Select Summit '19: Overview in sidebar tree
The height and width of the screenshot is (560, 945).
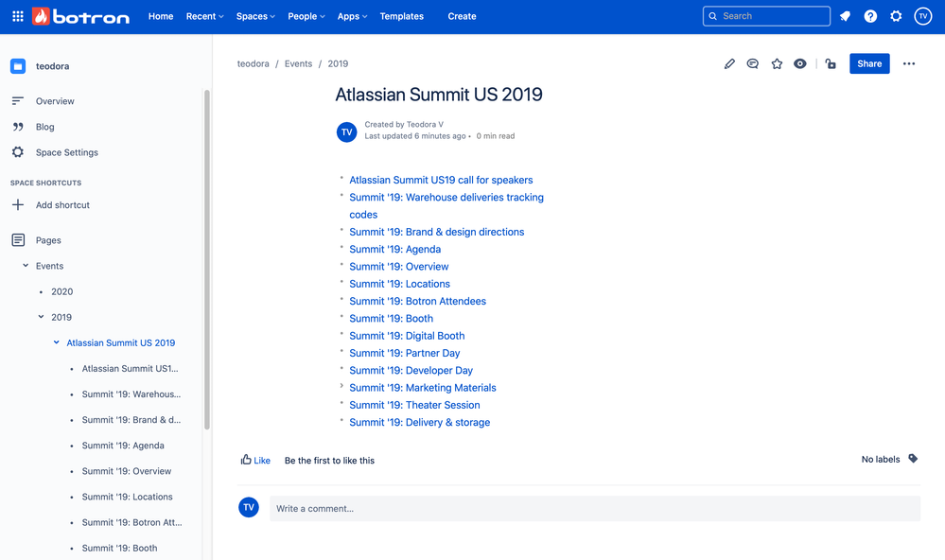[127, 471]
